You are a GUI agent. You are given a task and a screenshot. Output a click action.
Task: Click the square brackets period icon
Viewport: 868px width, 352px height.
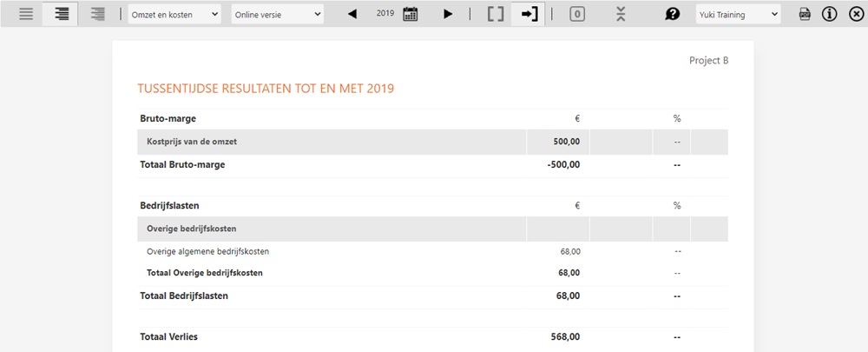[x=495, y=14]
